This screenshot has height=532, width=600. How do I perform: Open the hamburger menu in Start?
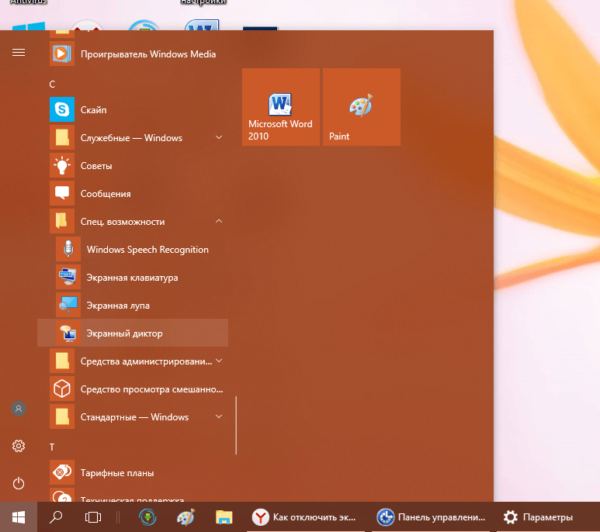coord(18,52)
